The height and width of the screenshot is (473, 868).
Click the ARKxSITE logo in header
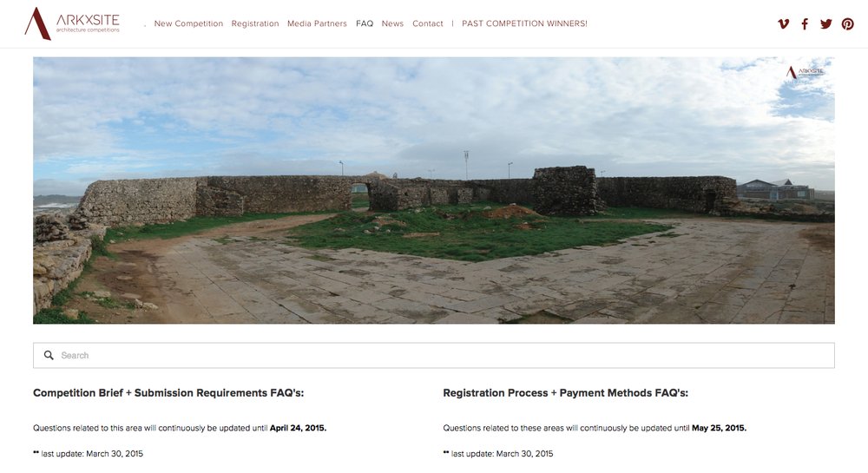(x=72, y=23)
